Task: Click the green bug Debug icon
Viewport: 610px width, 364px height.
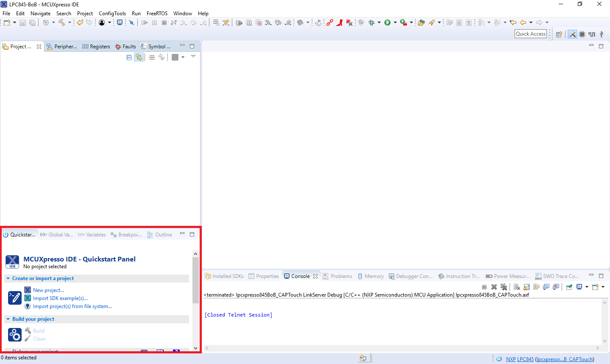Action: point(371,22)
